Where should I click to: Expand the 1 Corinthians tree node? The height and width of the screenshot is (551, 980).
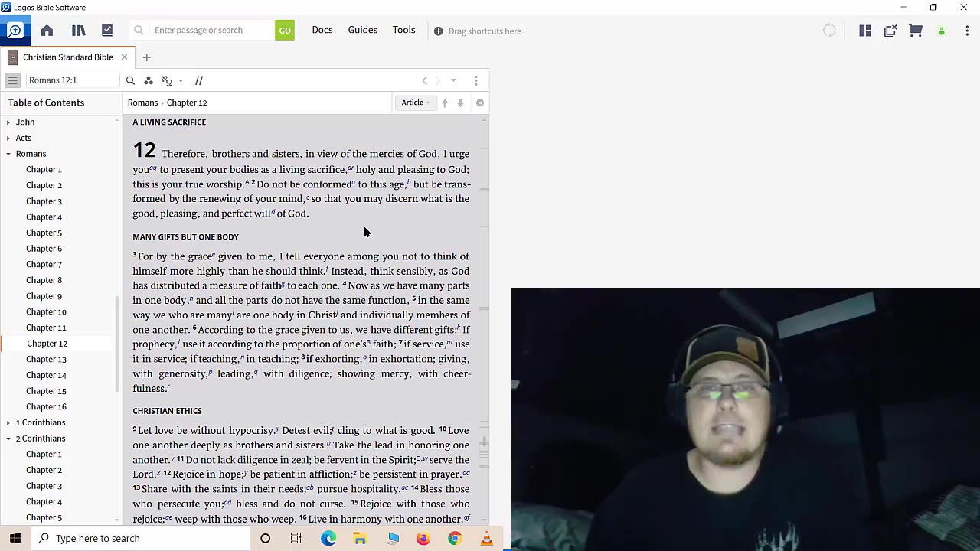[x=8, y=423]
